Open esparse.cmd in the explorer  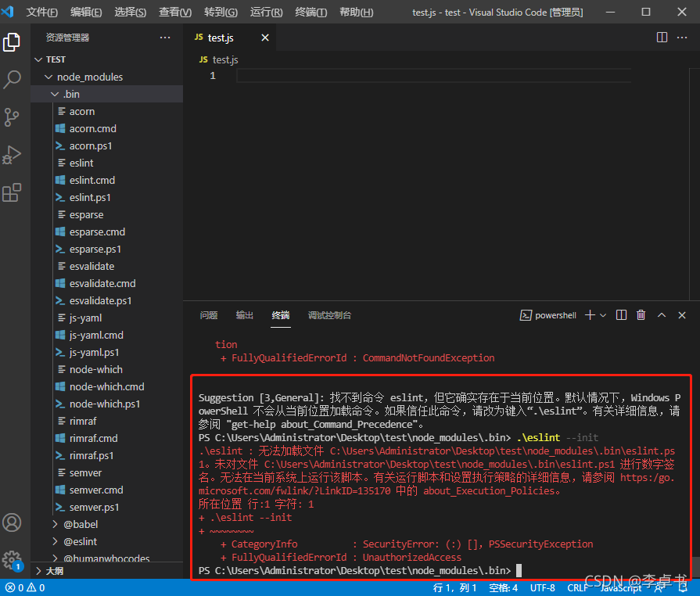(x=107, y=232)
